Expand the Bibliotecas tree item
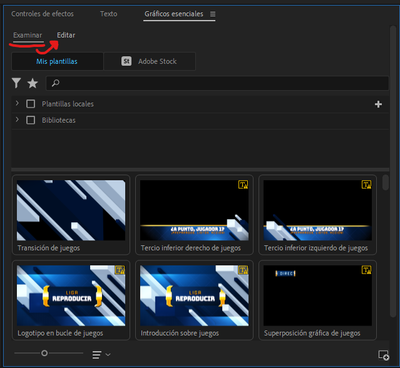Viewport: 400px width, 368px height. [17, 119]
